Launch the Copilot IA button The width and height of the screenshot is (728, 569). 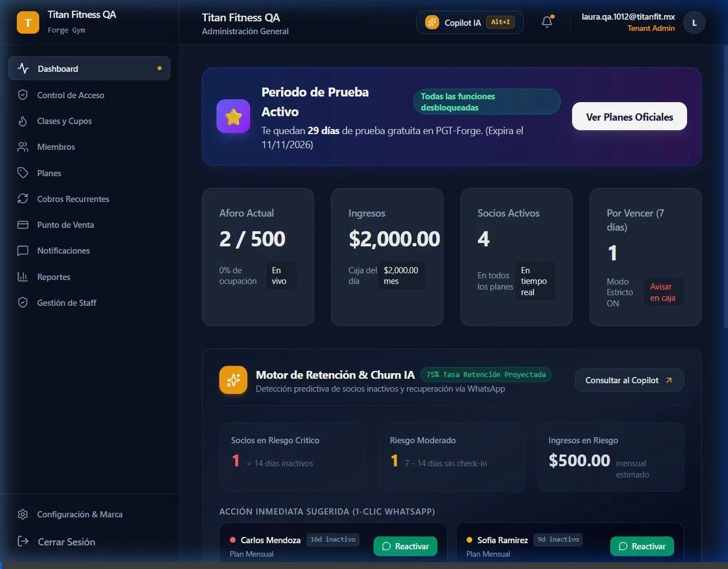tap(469, 22)
